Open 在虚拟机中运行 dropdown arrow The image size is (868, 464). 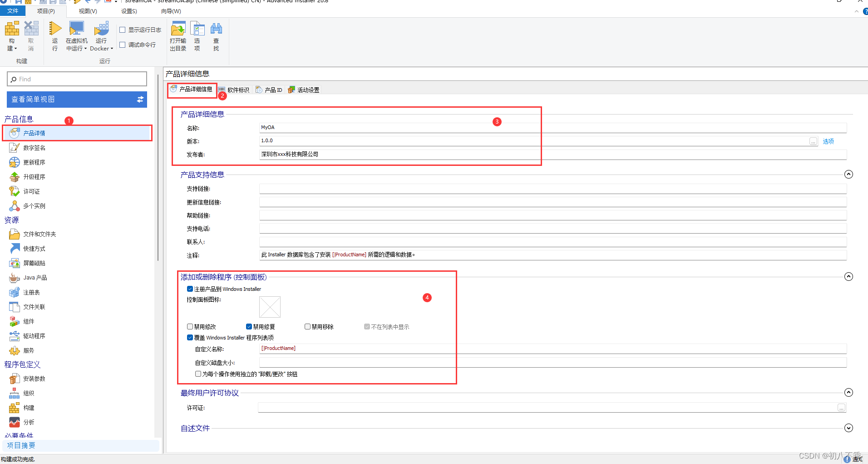click(85, 49)
